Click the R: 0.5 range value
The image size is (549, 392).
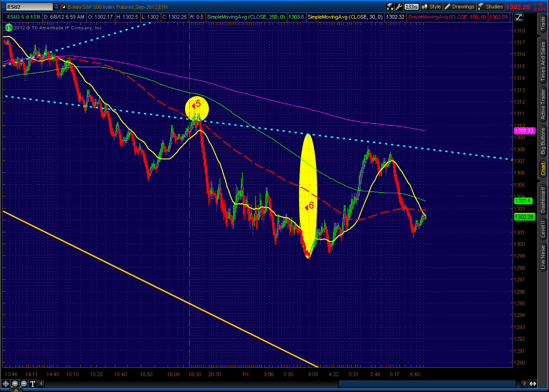click(x=196, y=17)
